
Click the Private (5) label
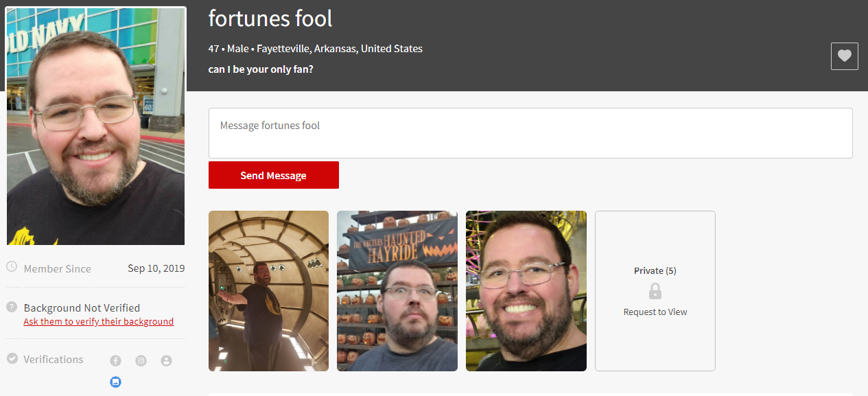[655, 270]
